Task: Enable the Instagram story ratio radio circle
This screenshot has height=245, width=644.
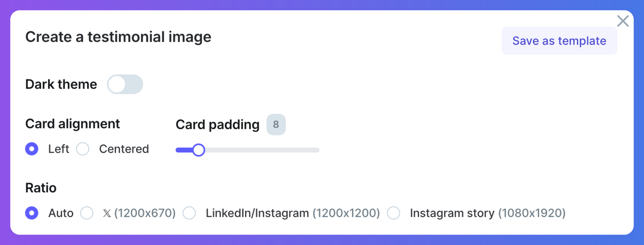Action: tap(394, 213)
